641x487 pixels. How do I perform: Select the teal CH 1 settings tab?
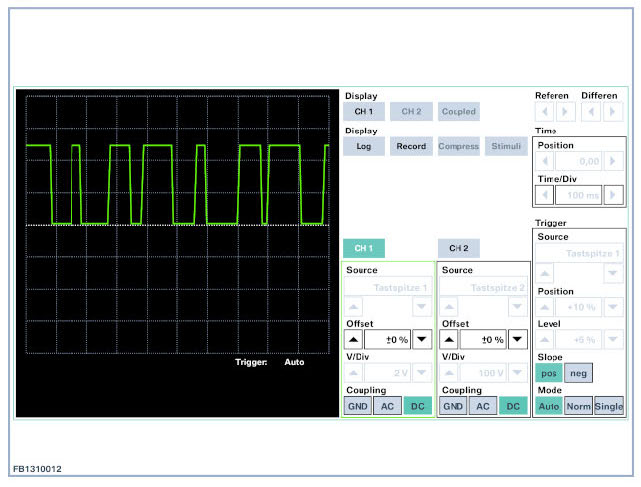pos(363,248)
